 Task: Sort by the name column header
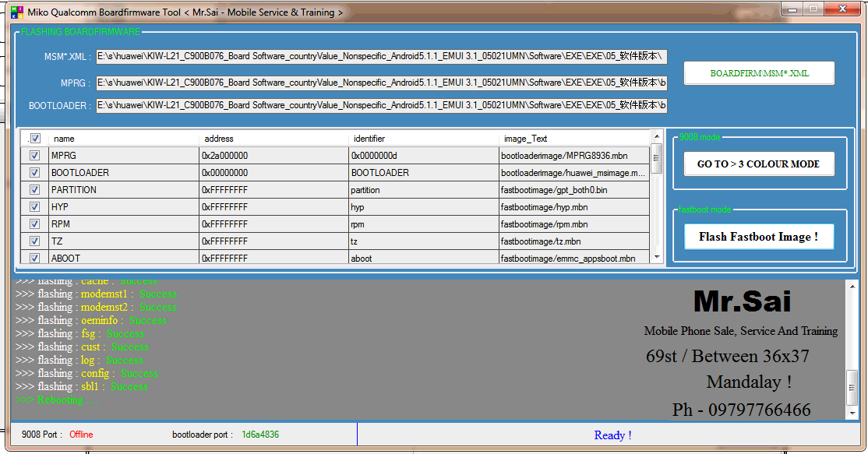click(123, 139)
